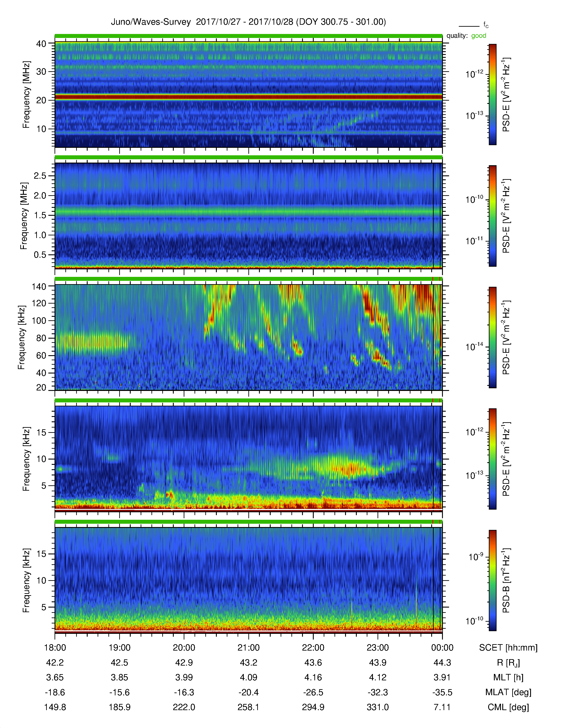Image resolution: width=563 pixels, height=728 pixels.
Task: Click the plot title text at top
Action: pos(248,22)
